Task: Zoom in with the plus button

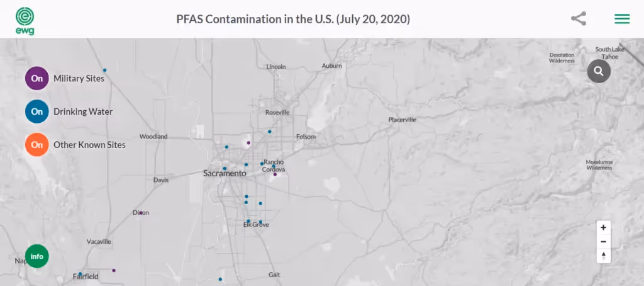Action: [603, 227]
